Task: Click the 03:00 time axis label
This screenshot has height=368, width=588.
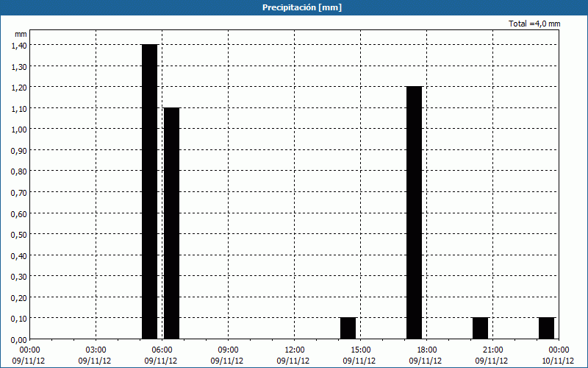Action: pos(96,350)
